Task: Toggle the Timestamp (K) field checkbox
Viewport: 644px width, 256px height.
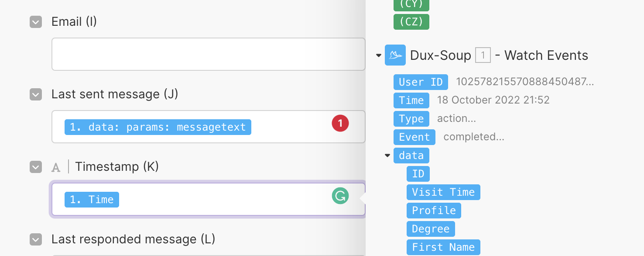Action: point(35,167)
